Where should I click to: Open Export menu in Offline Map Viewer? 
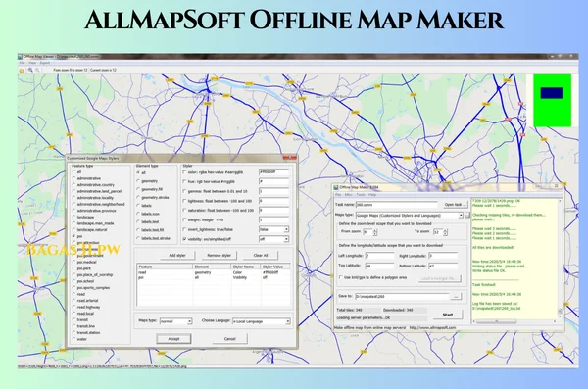pos(45,63)
